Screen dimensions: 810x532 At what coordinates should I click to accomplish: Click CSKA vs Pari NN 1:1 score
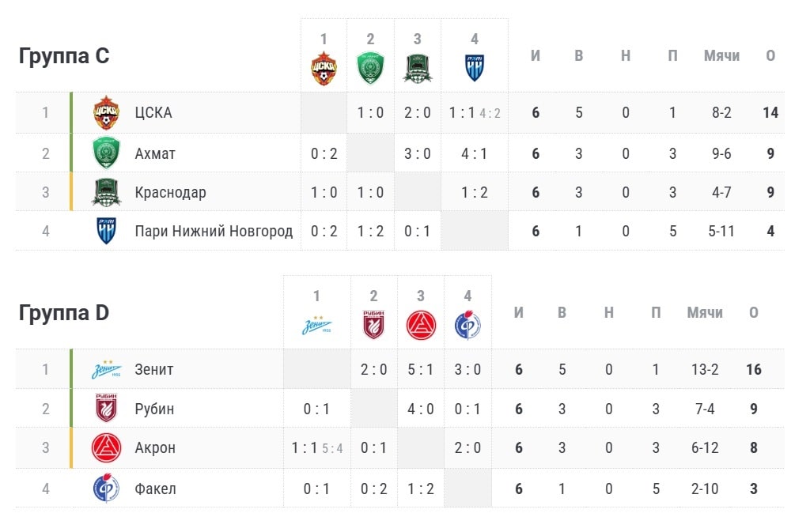point(461,112)
